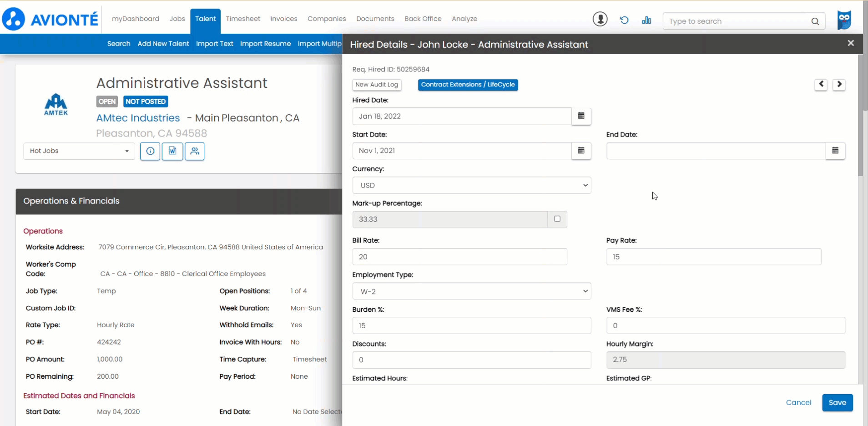Click Add New Talent link
868x426 pixels.
tap(163, 44)
